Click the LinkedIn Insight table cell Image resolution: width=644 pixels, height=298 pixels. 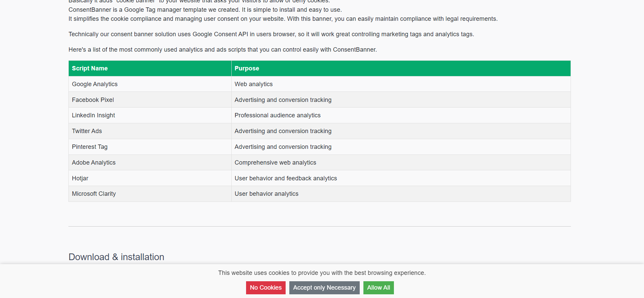point(150,115)
